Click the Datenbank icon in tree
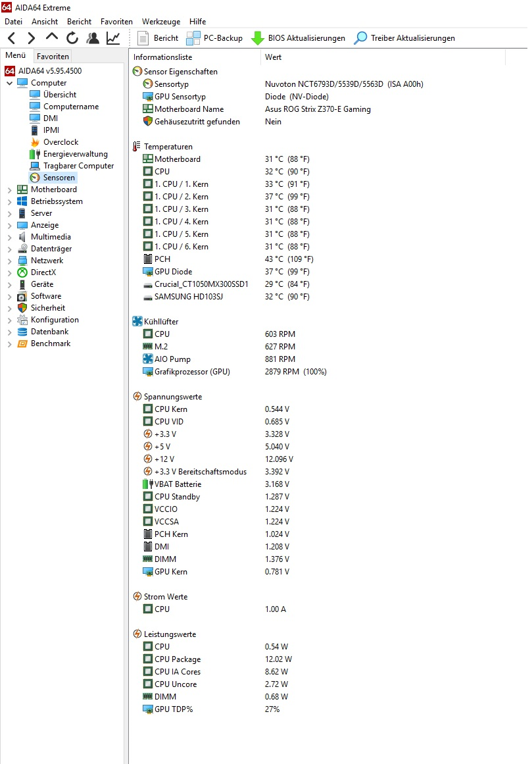532x764 pixels. (22, 332)
